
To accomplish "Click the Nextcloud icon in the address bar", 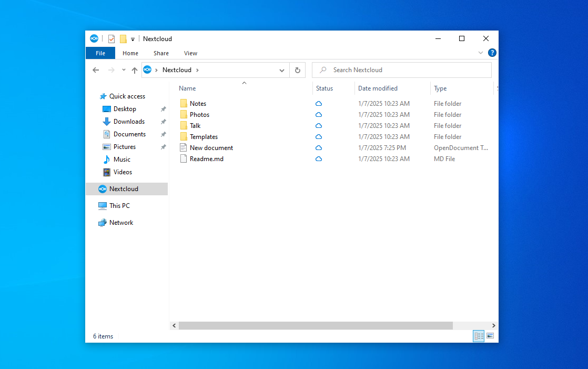I will coord(147,70).
